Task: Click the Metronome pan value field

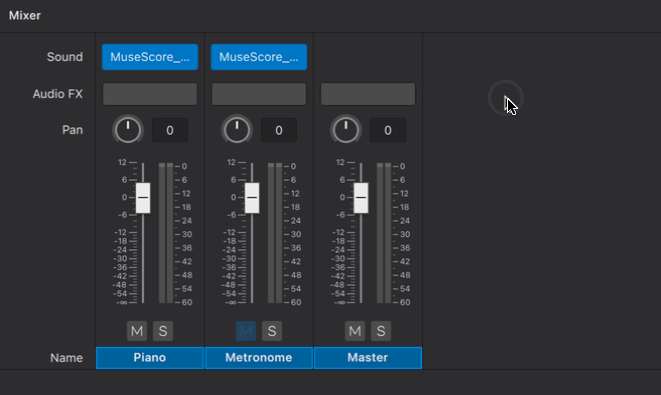Action: coord(279,130)
